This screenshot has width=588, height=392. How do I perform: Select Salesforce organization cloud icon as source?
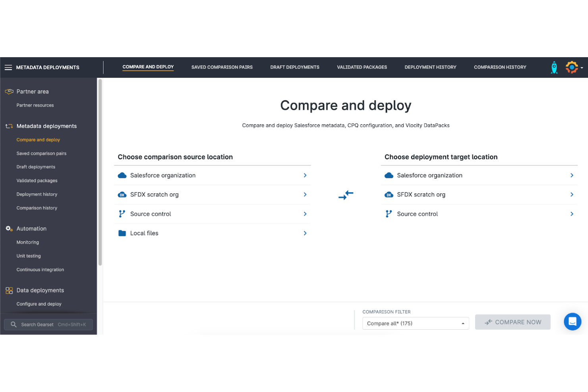[x=122, y=175]
